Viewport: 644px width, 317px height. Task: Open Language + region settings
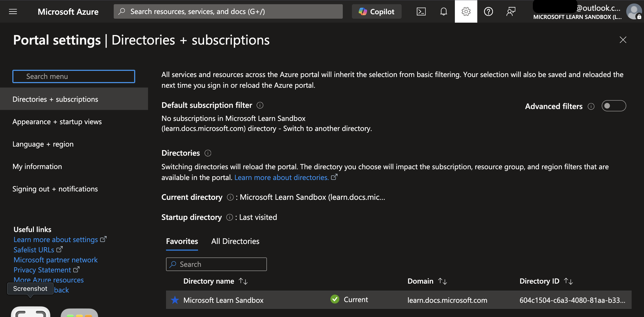[x=43, y=144]
